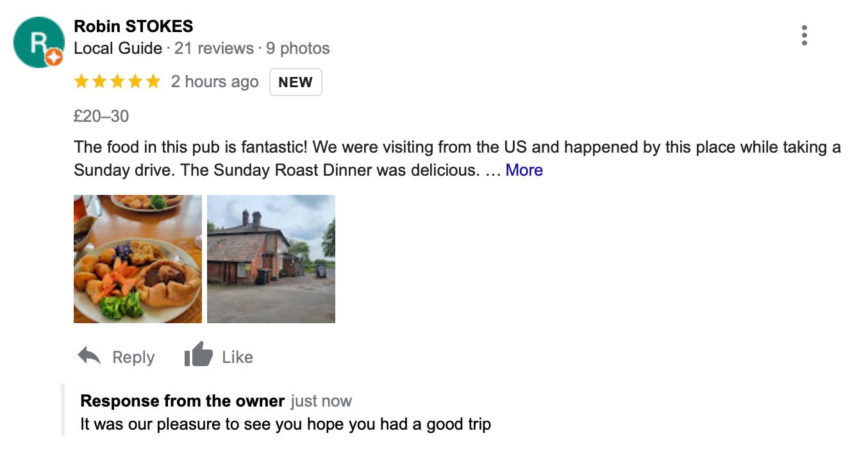
Task: Select the "21 reviews" text
Action: tap(214, 48)
